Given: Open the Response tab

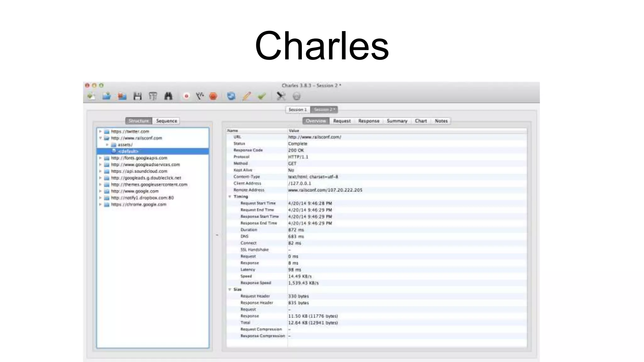Looking at the screenshot, I should point(369,121).
